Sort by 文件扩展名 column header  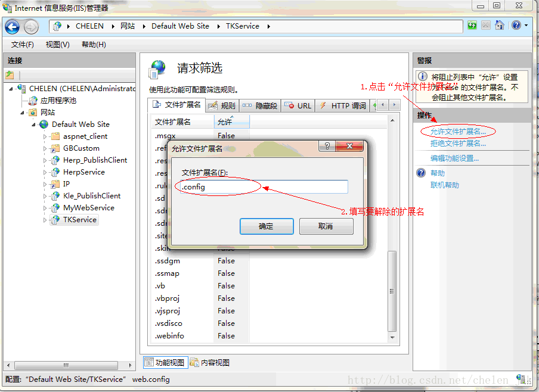click(182, 122)
